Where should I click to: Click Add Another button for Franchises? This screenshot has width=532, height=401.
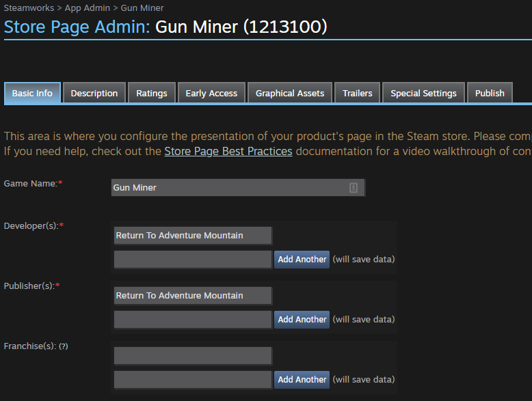click(302, 380)
